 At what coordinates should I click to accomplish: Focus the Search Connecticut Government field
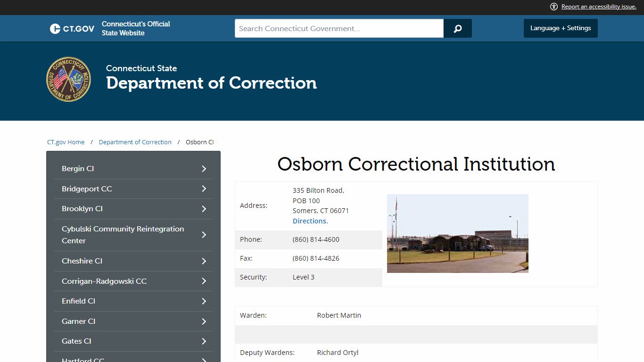[339, 28]
